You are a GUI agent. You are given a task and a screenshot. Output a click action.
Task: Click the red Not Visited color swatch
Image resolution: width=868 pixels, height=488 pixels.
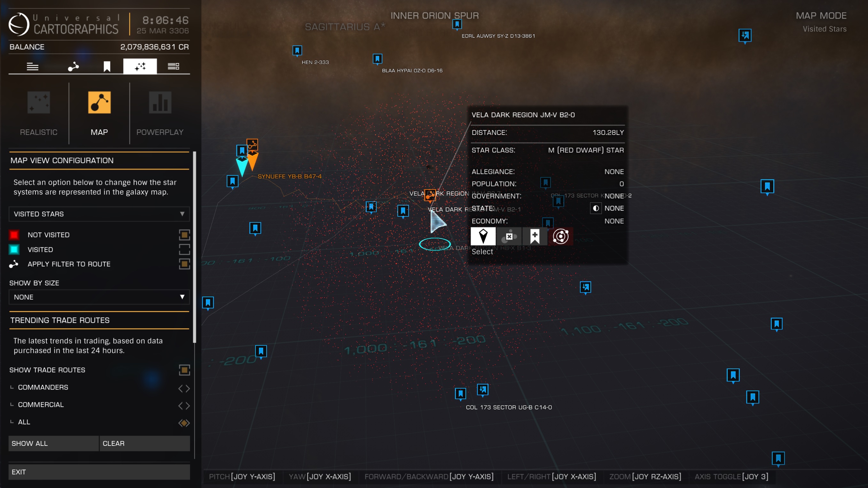pyautogui.click(x=14, y=235)
